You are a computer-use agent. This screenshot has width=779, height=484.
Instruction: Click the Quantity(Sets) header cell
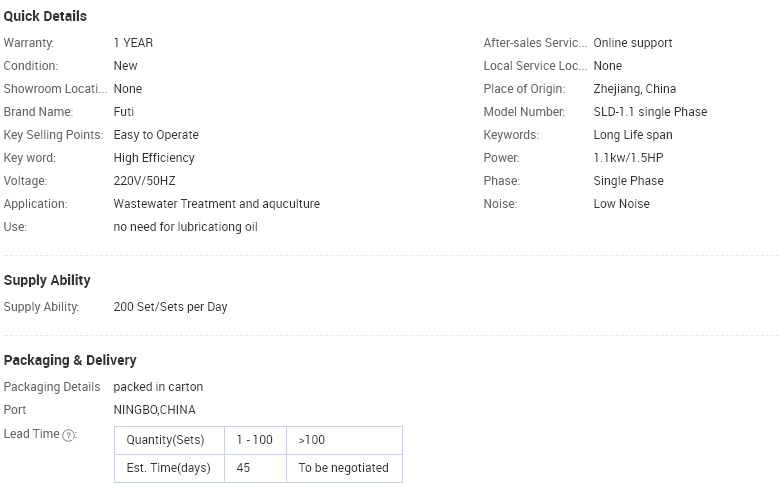click(169, 440)
